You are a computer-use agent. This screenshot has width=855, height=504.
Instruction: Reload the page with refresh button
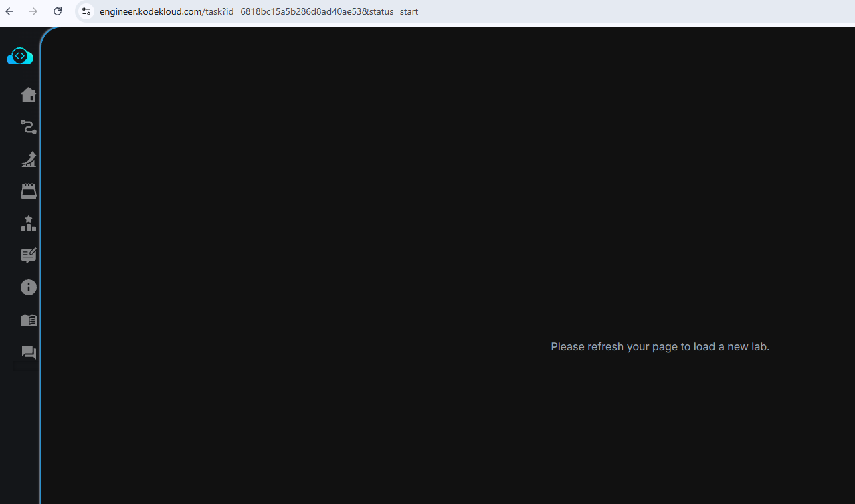[58, 11]
